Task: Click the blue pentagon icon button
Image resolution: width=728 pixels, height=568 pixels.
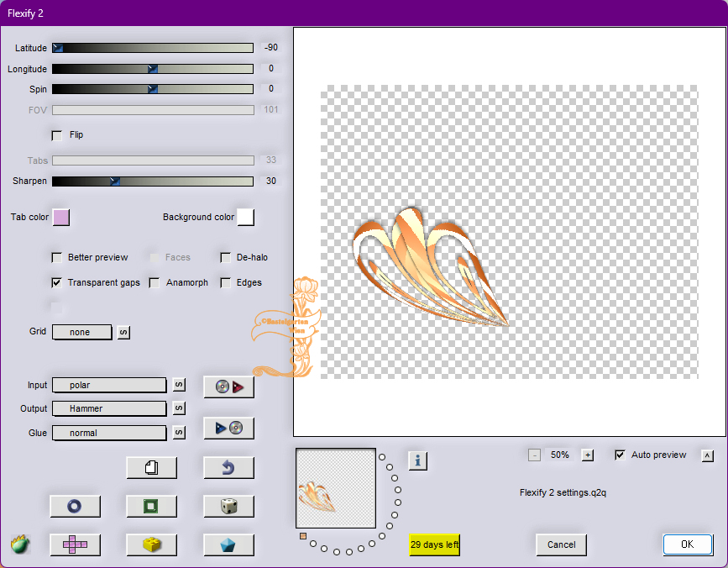Action: click(x=229, y=544)
